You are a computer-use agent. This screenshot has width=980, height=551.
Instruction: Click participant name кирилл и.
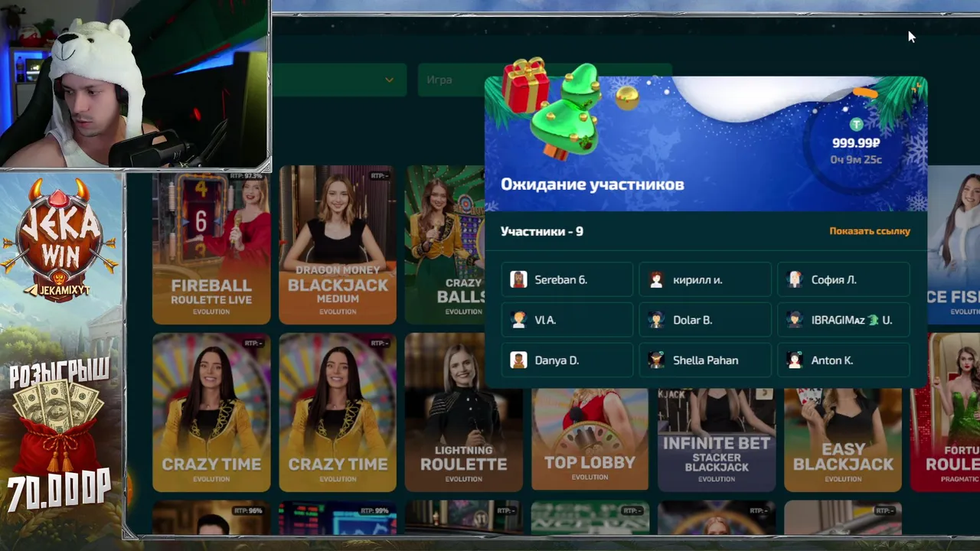point(697,280)
